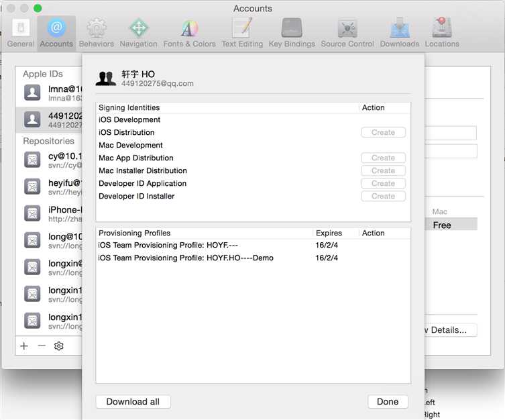Select the iOS Development signing identity
The height and width of the screenshot is (420, 505).
click(x=253, y=120)
